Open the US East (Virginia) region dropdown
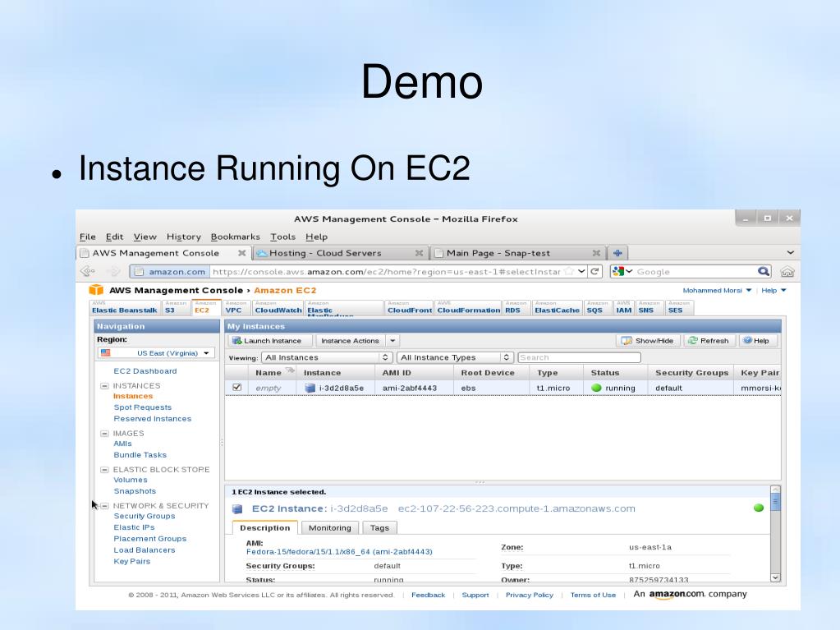 [157, 353]
